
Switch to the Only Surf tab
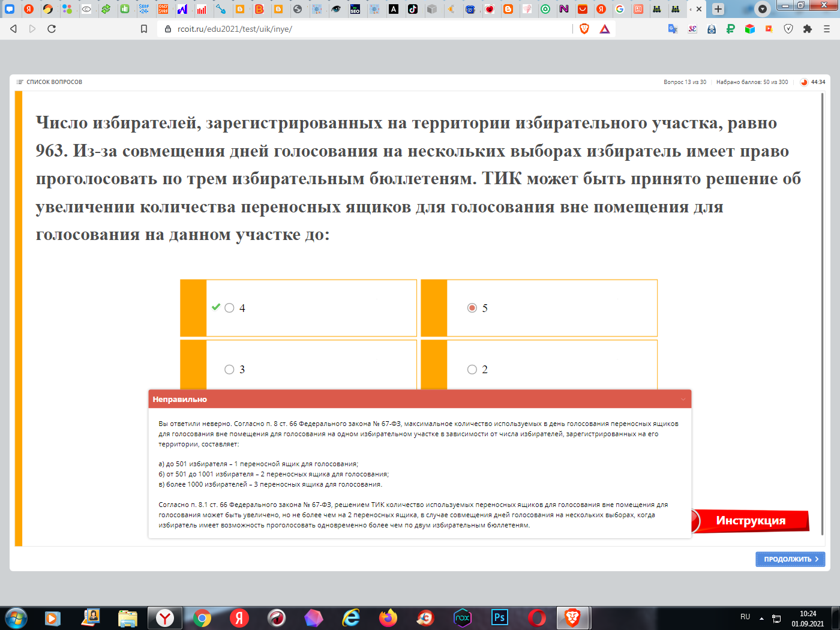click(x=163, y=9)
